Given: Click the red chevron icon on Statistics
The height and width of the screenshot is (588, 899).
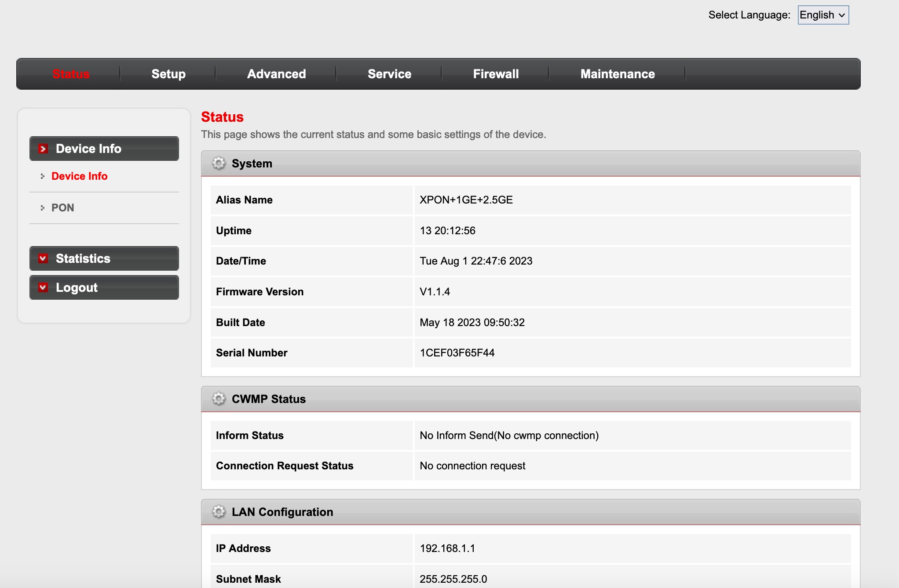Looking at the screenshot, I should 43,258.
